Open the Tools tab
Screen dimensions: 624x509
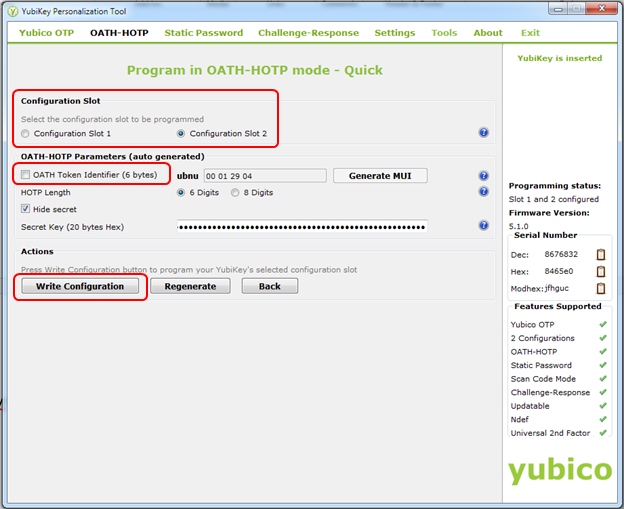click(x=444, y=33)
